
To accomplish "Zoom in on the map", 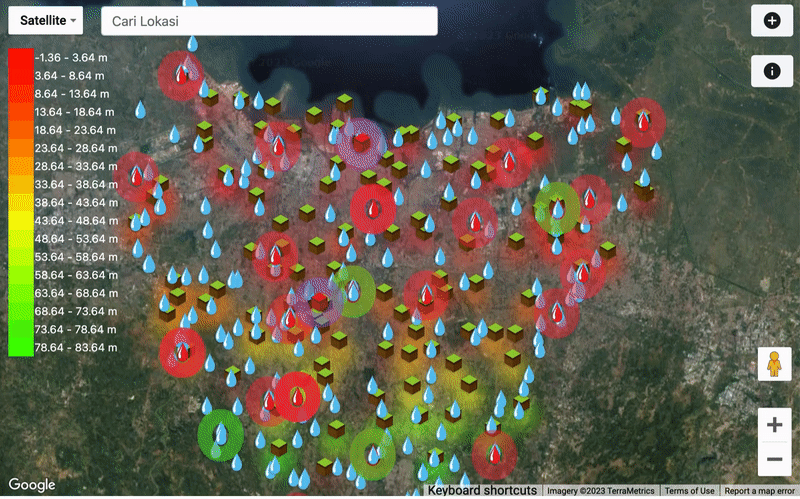I will tap(773, 425).
